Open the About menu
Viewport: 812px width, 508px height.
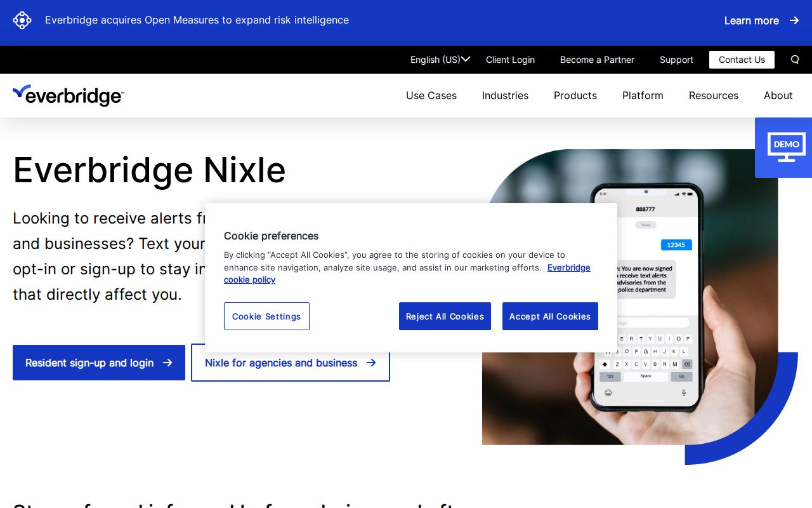click(x=778, y=95)
